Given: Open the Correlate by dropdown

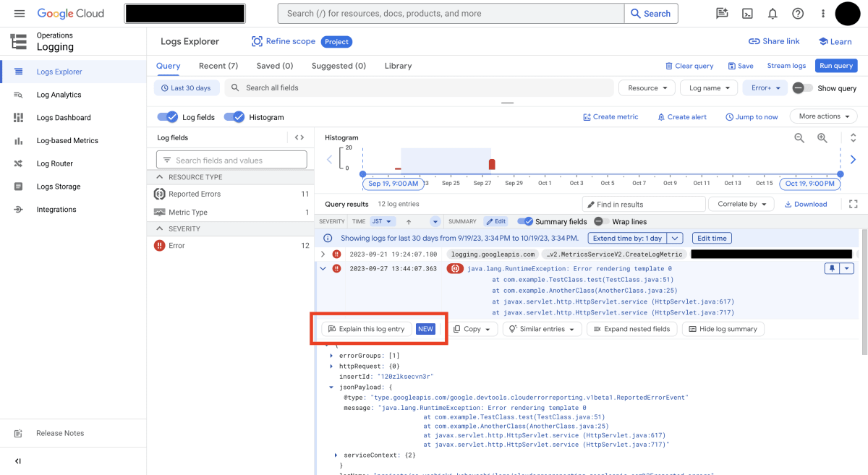Looking at the screenshot, I should point(741,204).
